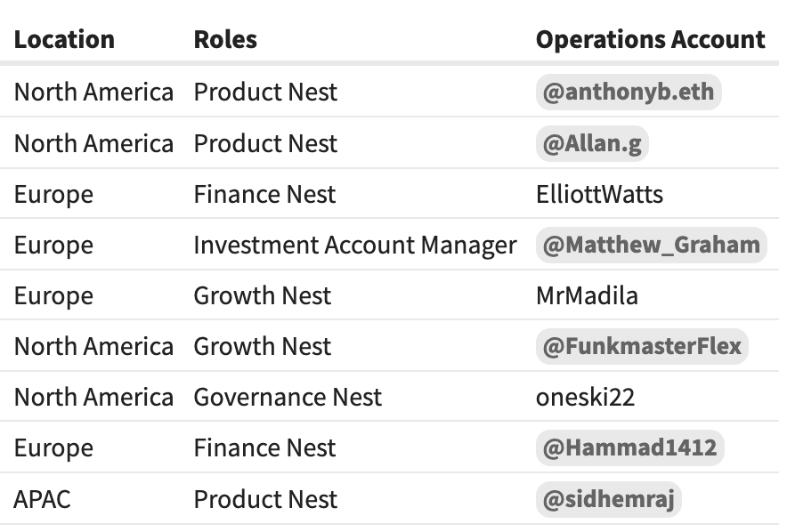Select Growth Nest in the MrMadila row
This screenshot has height=532, width=787.
click(x=263, y=295)
